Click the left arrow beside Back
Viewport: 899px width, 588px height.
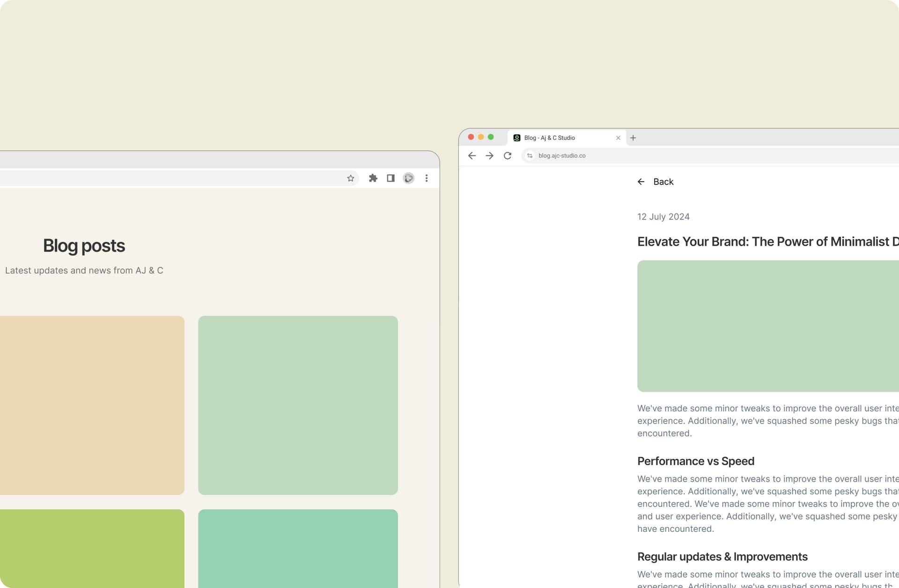[x=641, y=182]
